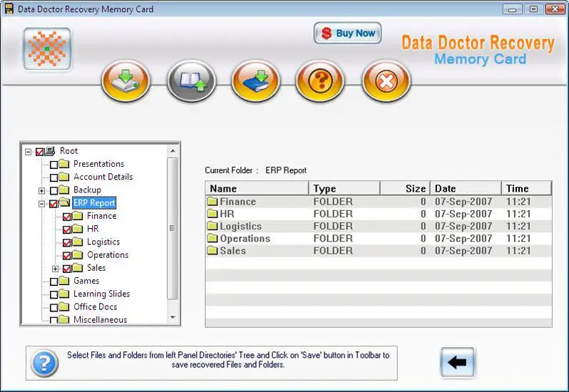Check the Presentations checkbox

(x=53, y=165)
